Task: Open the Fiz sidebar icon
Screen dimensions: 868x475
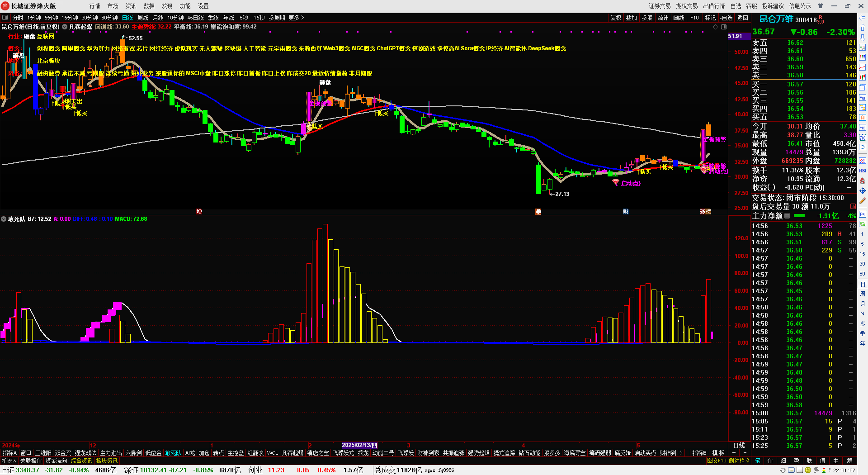Action: pos(863,127)
